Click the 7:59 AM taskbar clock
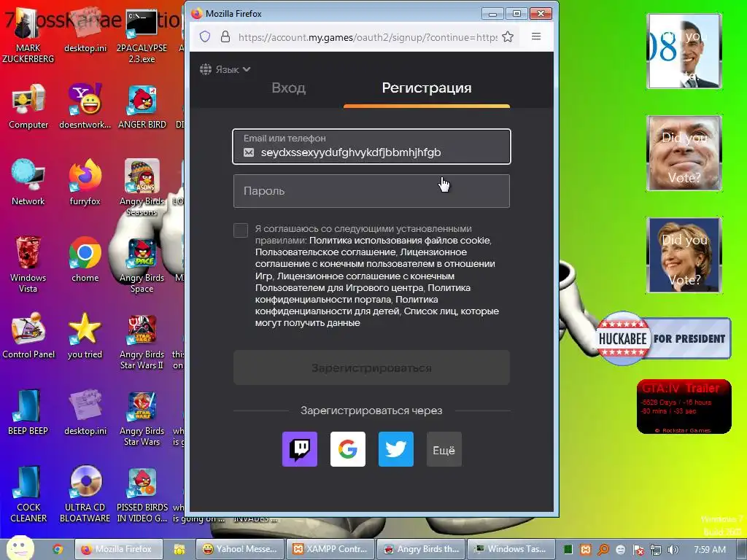Image resolution: width=747 pixels, height=560 pixels. point(710,550)
